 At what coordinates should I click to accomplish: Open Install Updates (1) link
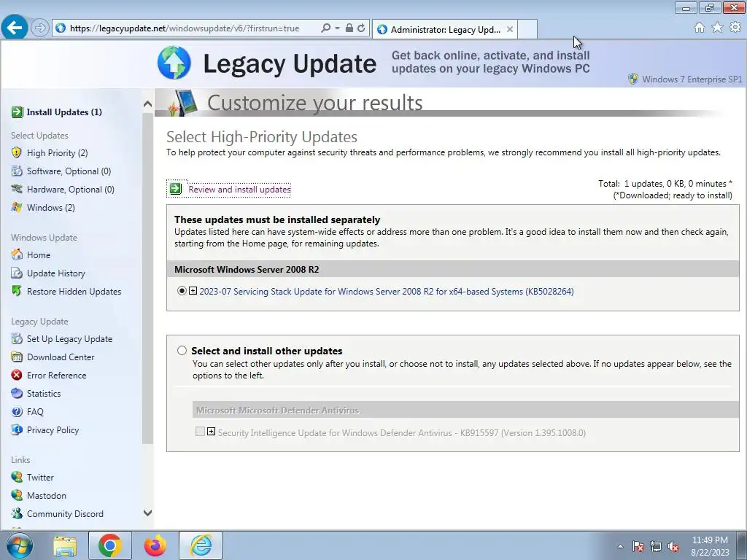(64, 112)
